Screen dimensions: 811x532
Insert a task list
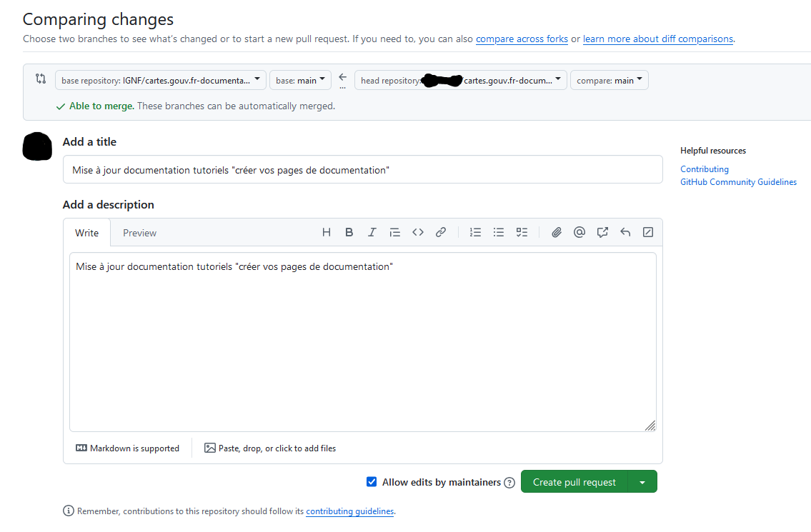(521, 231)
